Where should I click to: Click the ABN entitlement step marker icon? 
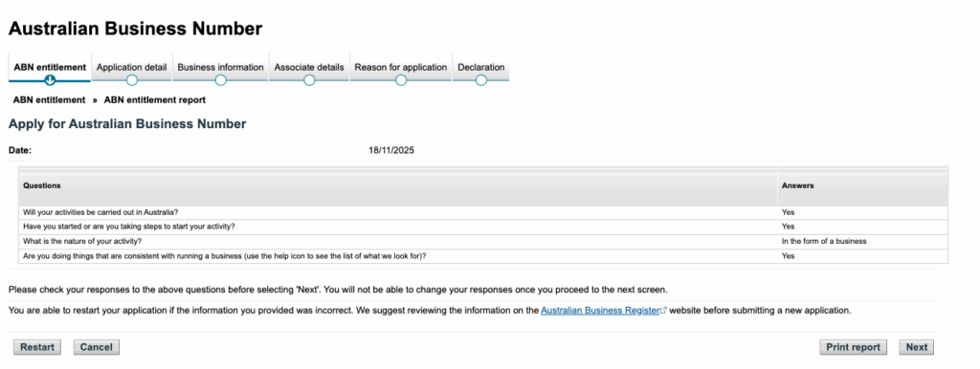[x=50, y=80]
